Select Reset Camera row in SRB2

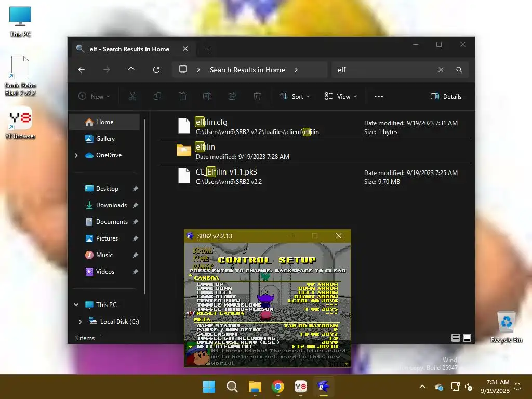tap(268, 313)
